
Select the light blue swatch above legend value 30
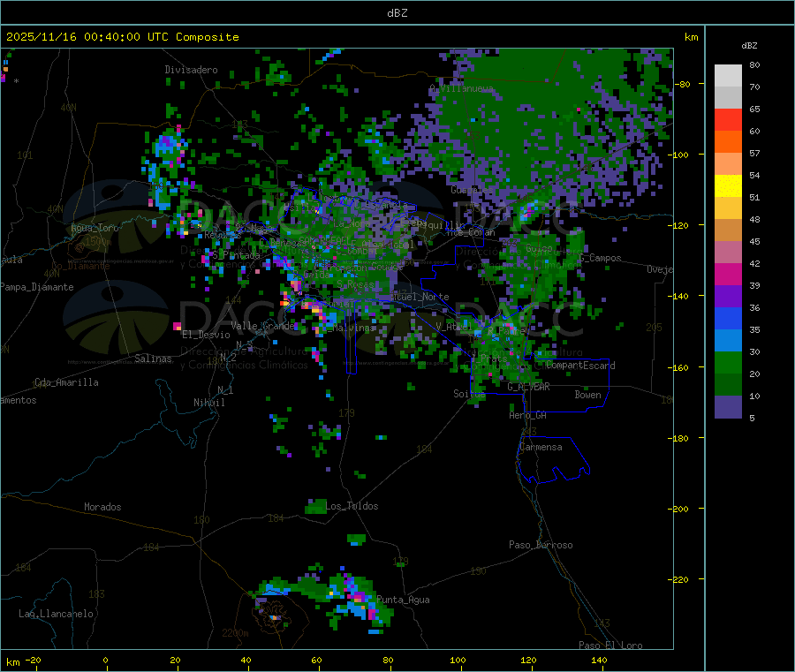point(728,341)
